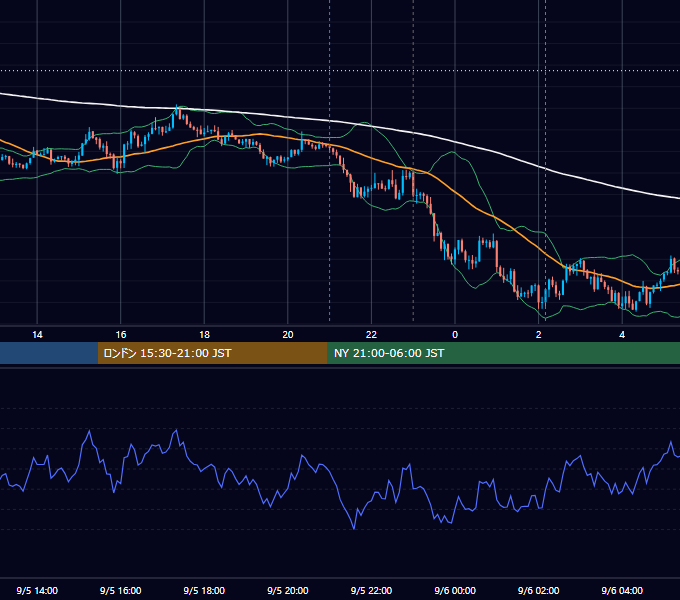Click the oscillator peak above 9/5 18:00
Image resolution: width=680 pixels, height=600 pixels.
pos(176,430)
